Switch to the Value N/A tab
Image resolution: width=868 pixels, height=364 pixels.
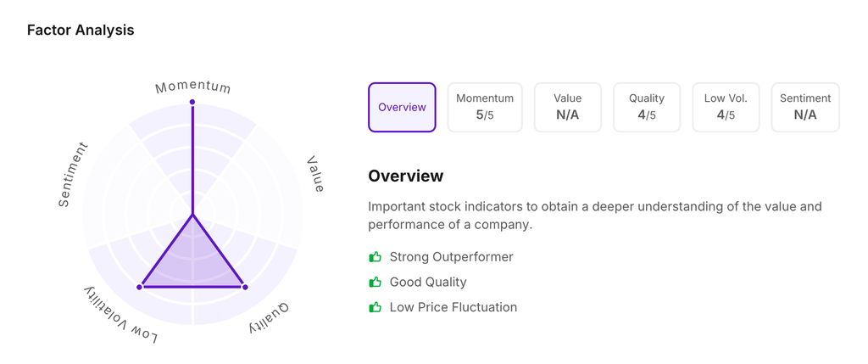tap(567, 107)
